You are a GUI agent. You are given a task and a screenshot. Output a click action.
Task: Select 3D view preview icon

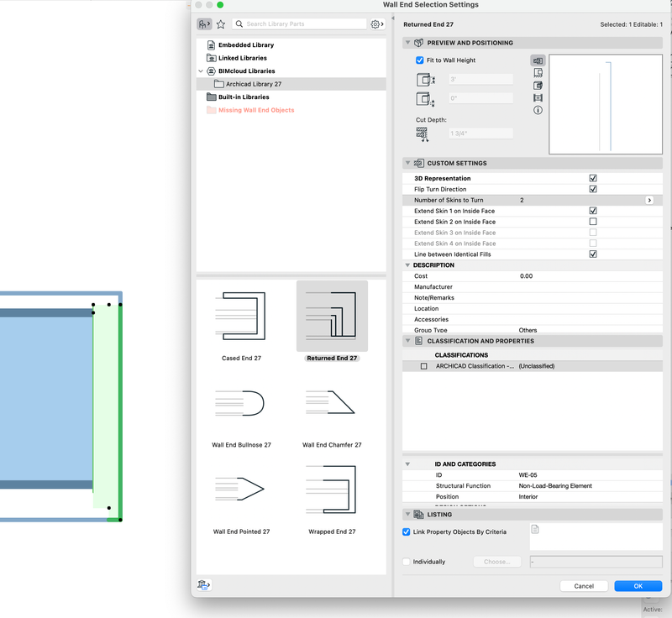point(538,85)
